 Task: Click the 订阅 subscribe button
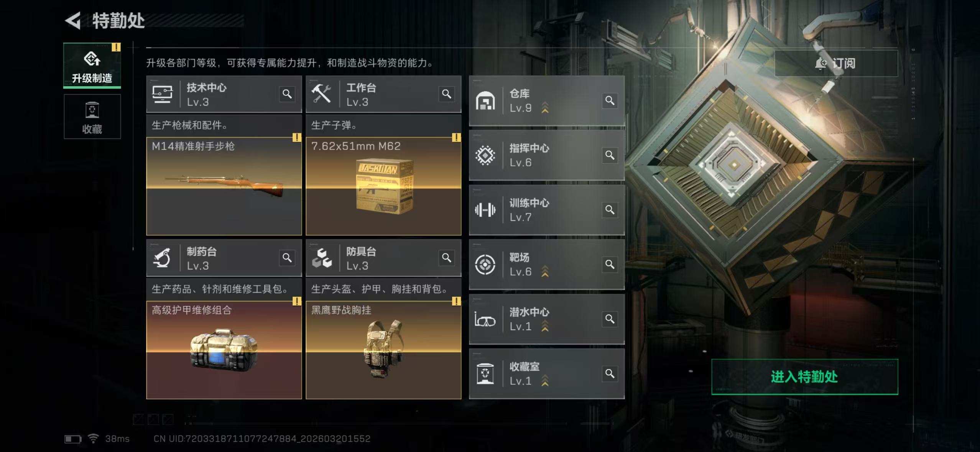pos(836,63)
